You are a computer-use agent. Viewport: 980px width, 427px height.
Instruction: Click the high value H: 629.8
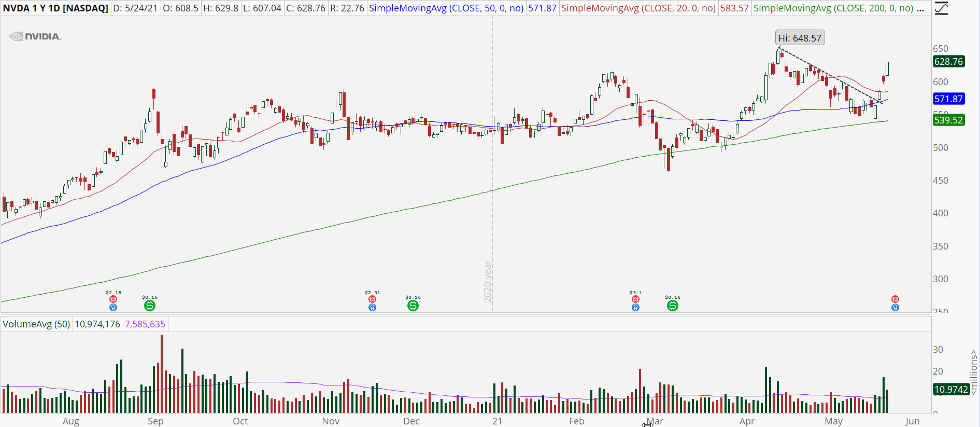tap(221, 8)
